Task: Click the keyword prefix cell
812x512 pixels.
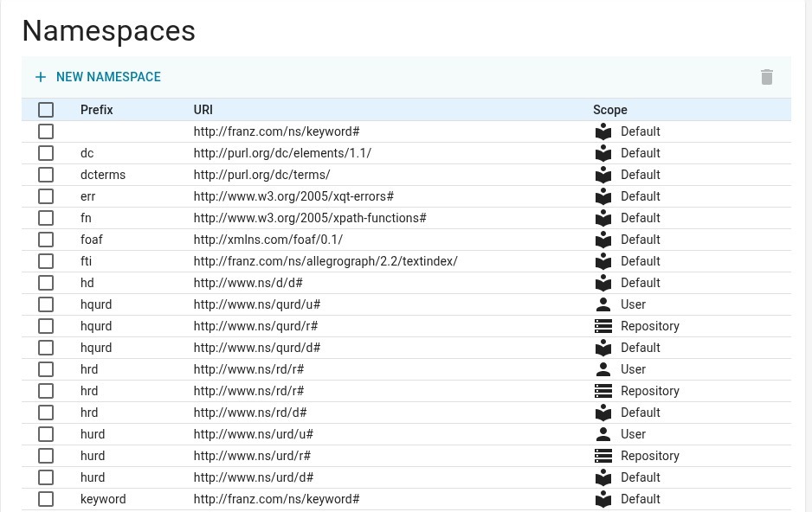Action: (103, 499)
